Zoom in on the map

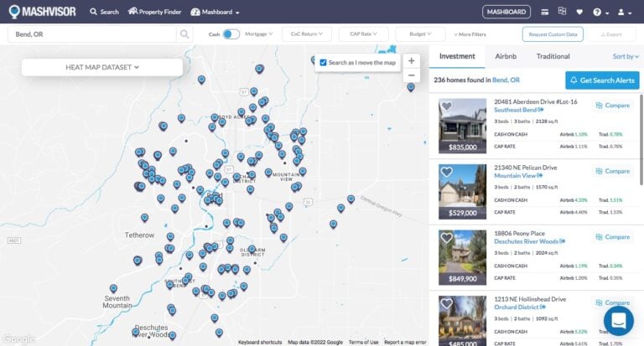[x=411, y=61]
